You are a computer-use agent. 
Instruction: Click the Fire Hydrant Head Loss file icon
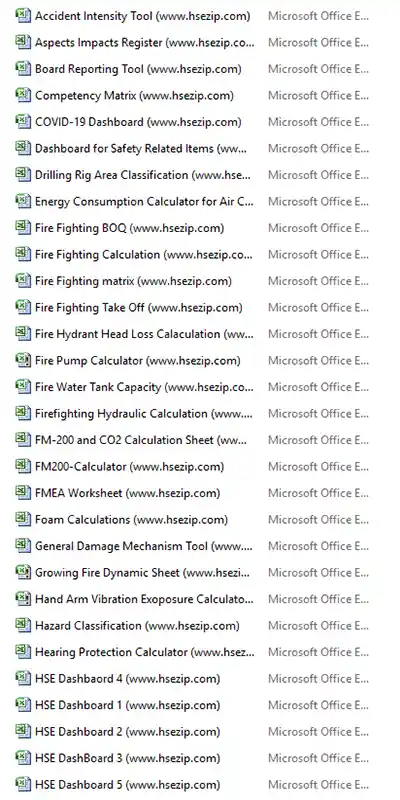point(23,334)
